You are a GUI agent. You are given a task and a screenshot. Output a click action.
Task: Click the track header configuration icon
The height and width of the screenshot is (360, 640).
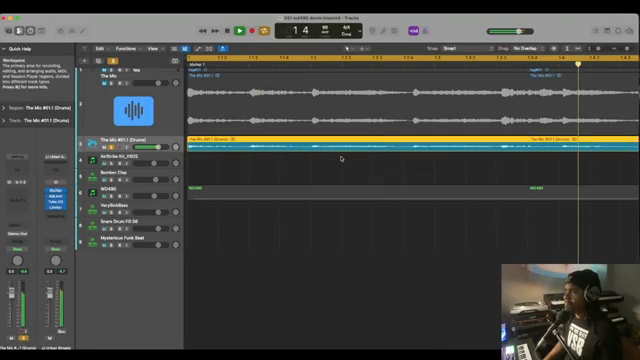175,61
